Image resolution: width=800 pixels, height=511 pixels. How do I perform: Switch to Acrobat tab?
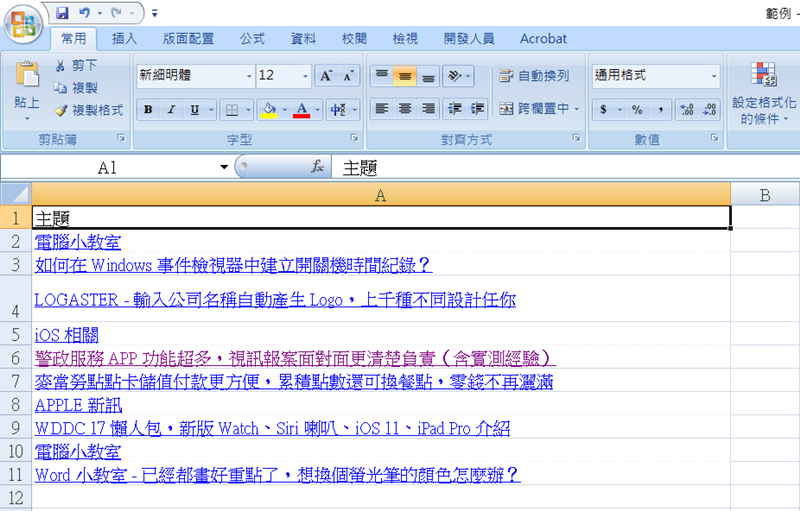tap(543, 39)
